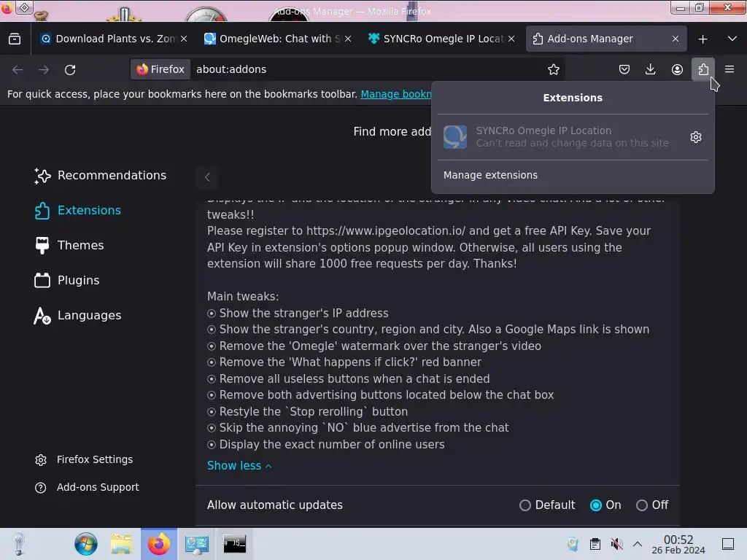
Task: Close the Add-ons Manager tab
Action: coord(676,39)
